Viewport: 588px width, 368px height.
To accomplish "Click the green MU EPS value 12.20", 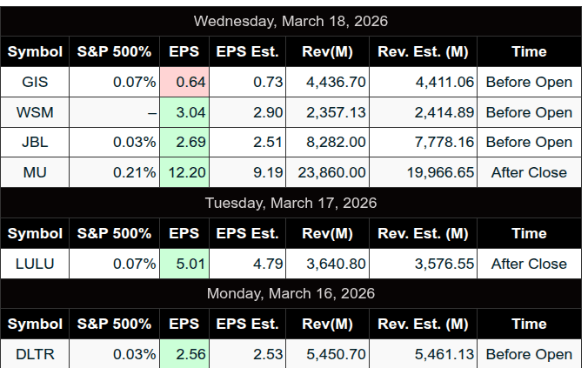I will (186, 172).
